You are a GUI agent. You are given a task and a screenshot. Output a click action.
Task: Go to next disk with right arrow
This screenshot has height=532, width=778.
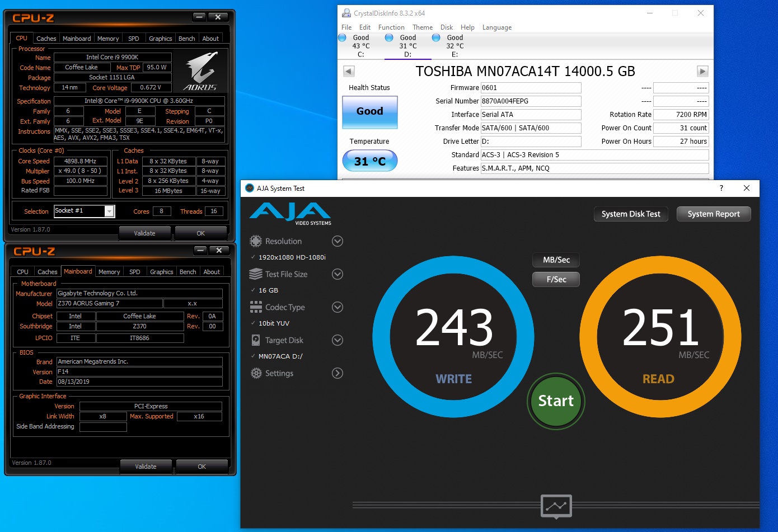702,71
